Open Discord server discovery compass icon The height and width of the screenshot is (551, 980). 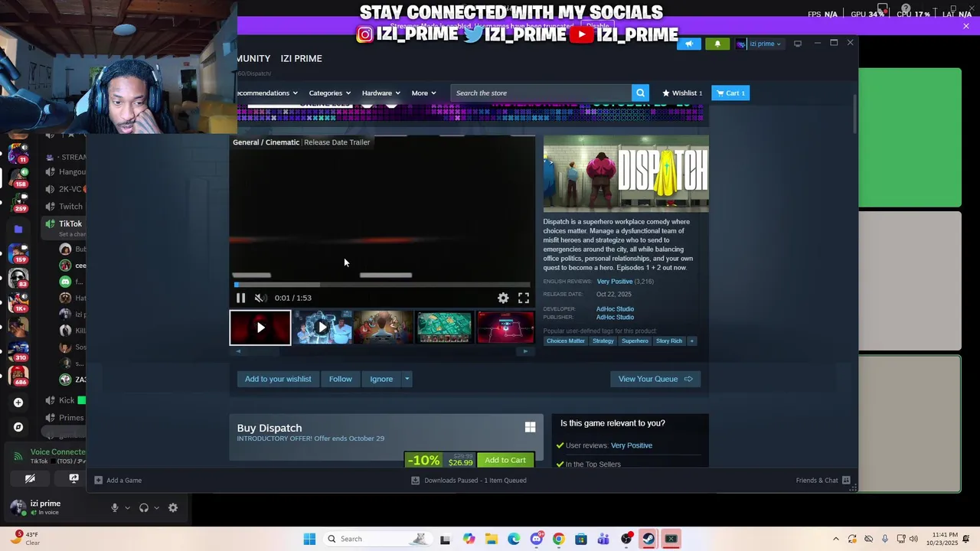[18, 427]
